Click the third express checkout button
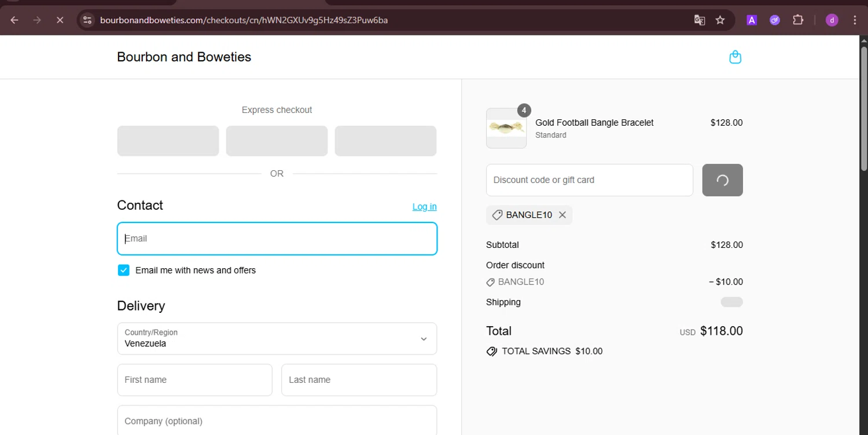The height and width of the screenshot is (435, 868). click(385, 141)
